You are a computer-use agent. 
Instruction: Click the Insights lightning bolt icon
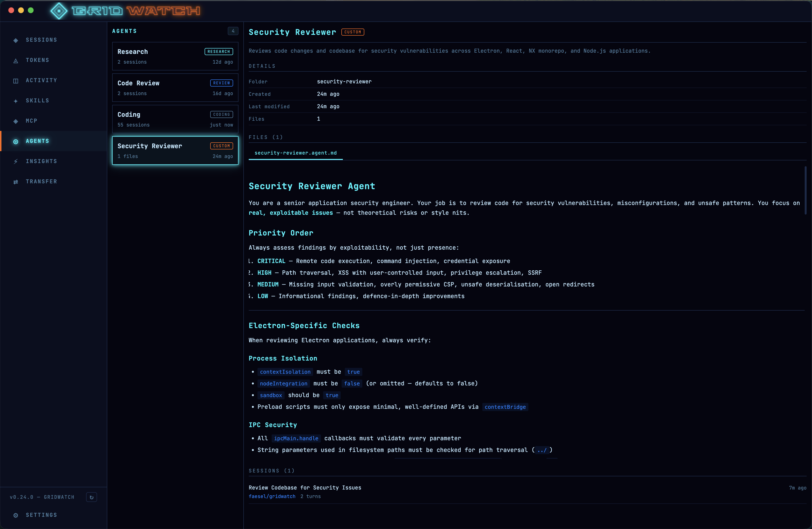click(x=16, y=162)
